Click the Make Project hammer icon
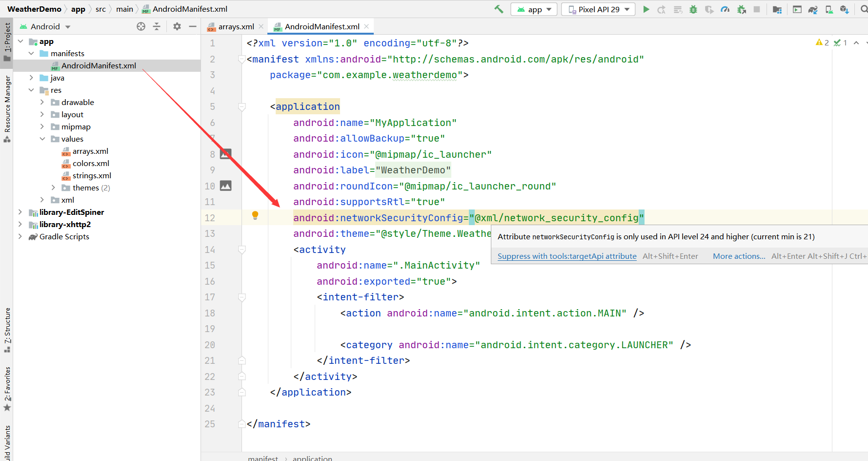 pyautogui.click(x=499, y=9)
